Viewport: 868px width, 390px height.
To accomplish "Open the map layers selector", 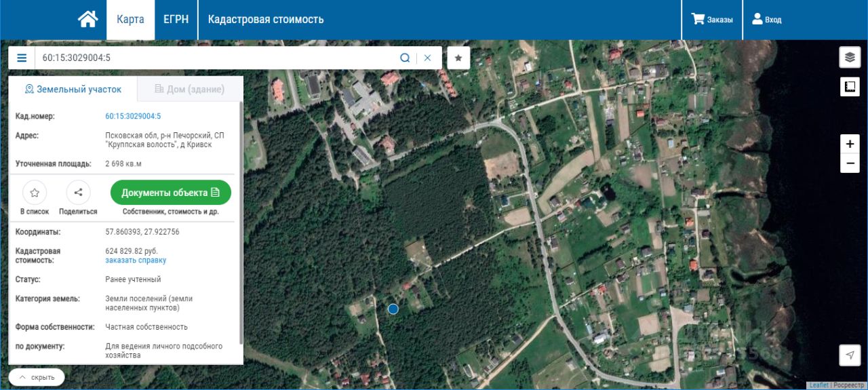I will pyautogui.click(x=850, y=58).
